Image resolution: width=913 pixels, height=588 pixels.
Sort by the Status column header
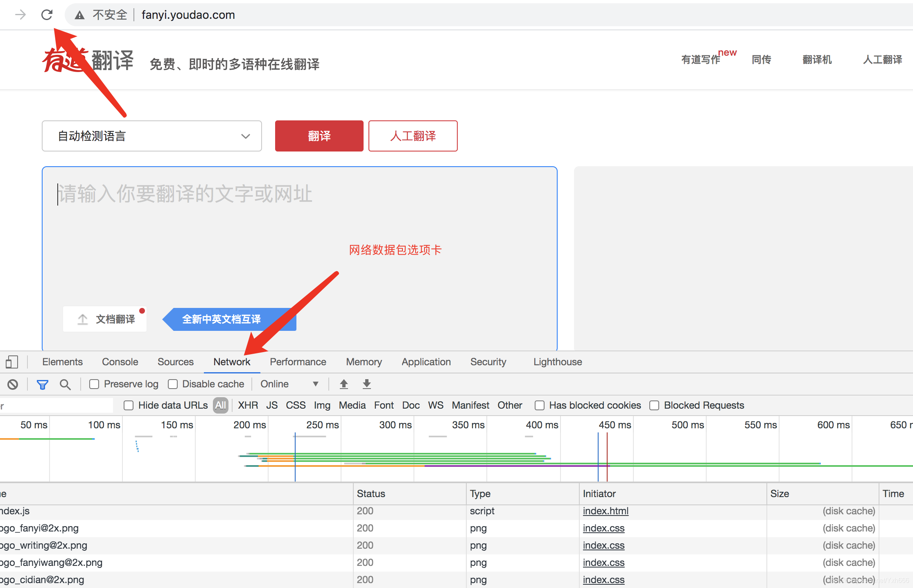point(409,494)
